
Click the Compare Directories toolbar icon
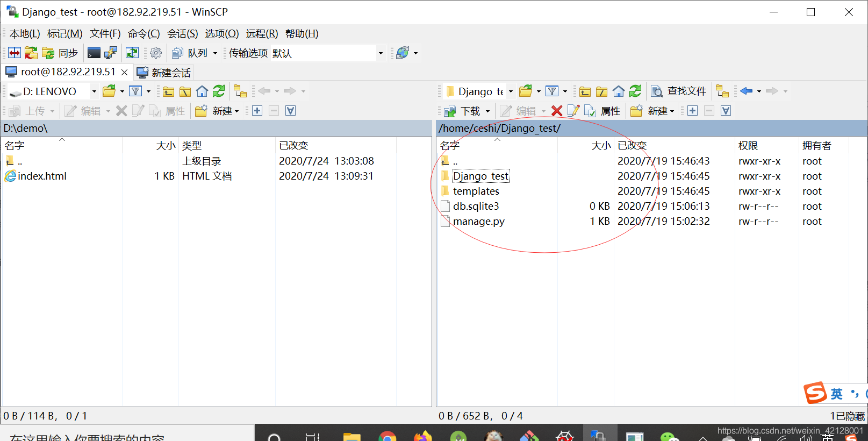click(15, 53)
